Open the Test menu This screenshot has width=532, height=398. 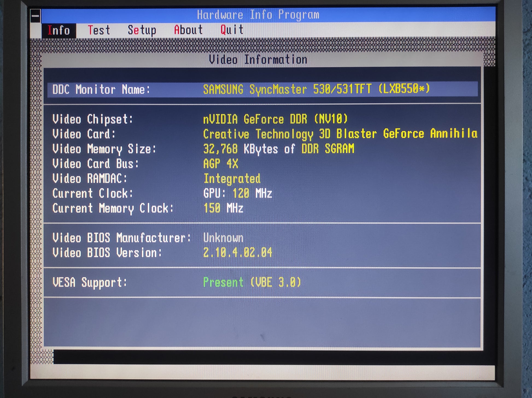click(x=99, y=30)
